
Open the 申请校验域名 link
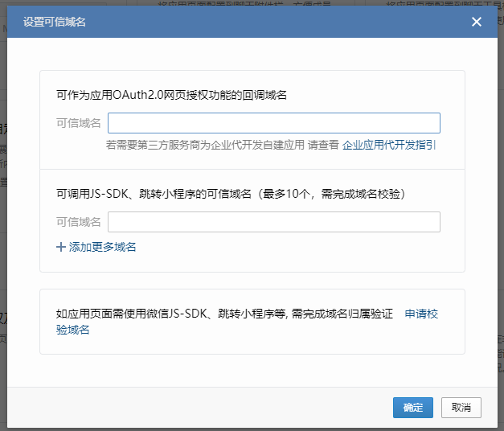[420, 314]
